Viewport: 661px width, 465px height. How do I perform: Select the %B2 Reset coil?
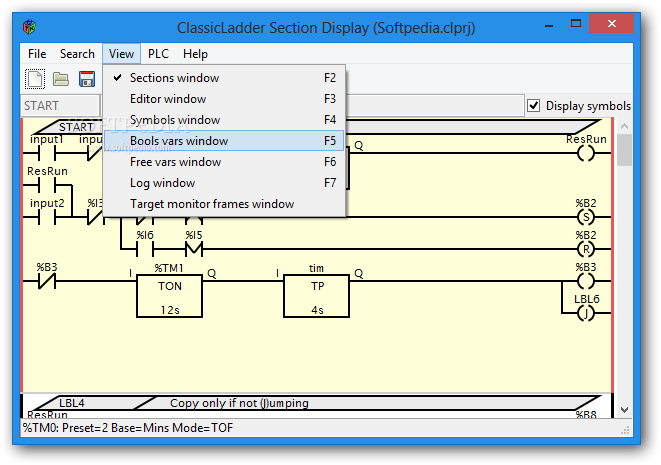(586, 249)
